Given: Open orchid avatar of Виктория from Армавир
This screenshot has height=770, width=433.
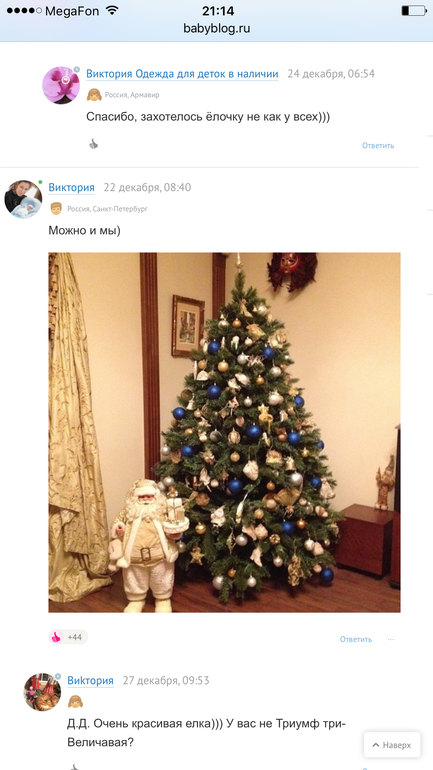Looking at the screenshot, I should tap(61, 85).
